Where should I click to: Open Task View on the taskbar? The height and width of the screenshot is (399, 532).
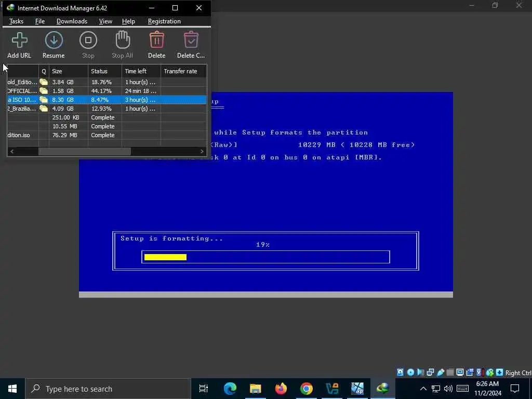204,389
